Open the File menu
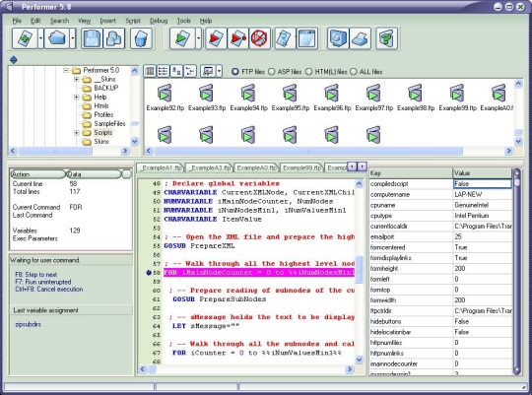This screenshot has width=532, height=395. [17, 21]
